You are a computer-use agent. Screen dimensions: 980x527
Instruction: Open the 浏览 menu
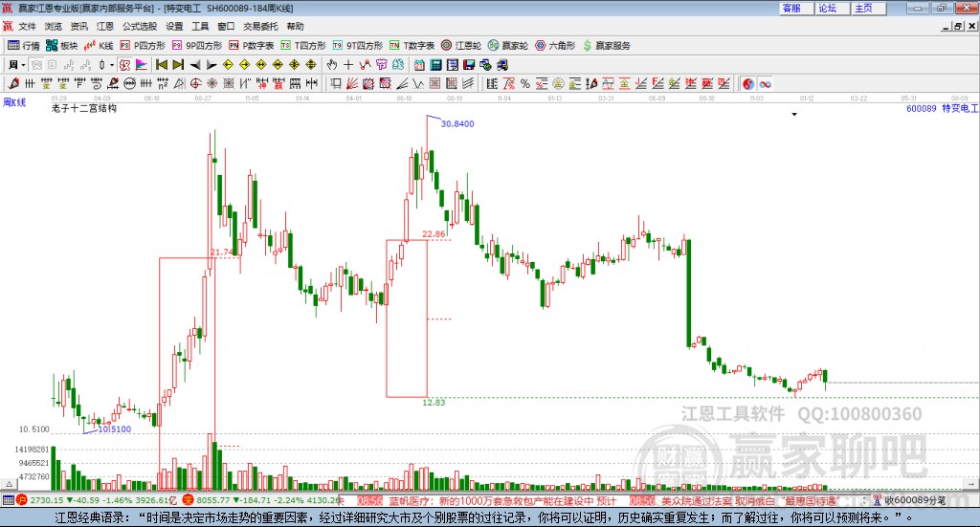[54, 26]
